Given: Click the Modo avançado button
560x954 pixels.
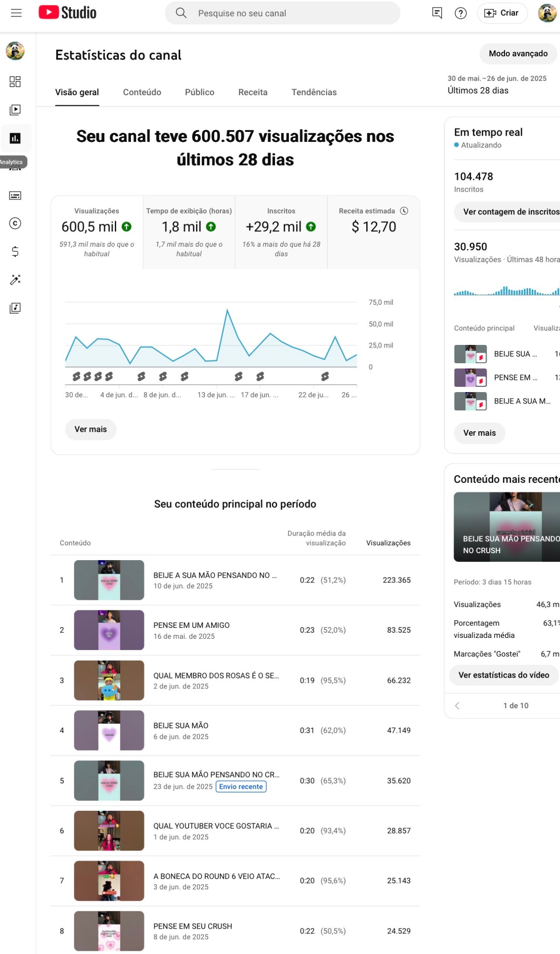Looking at the screenshot, I should pyautogui.click(x=518, y=54).
